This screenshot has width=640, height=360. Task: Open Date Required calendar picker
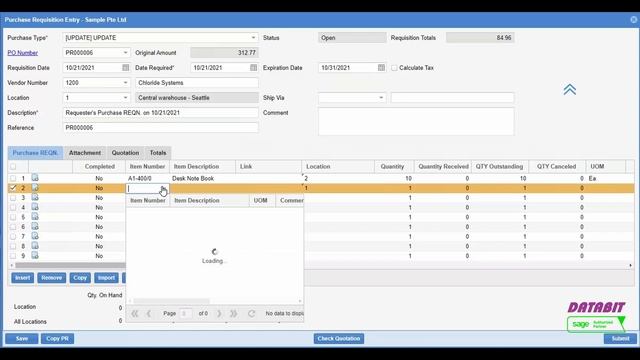[x=253, y=68]
